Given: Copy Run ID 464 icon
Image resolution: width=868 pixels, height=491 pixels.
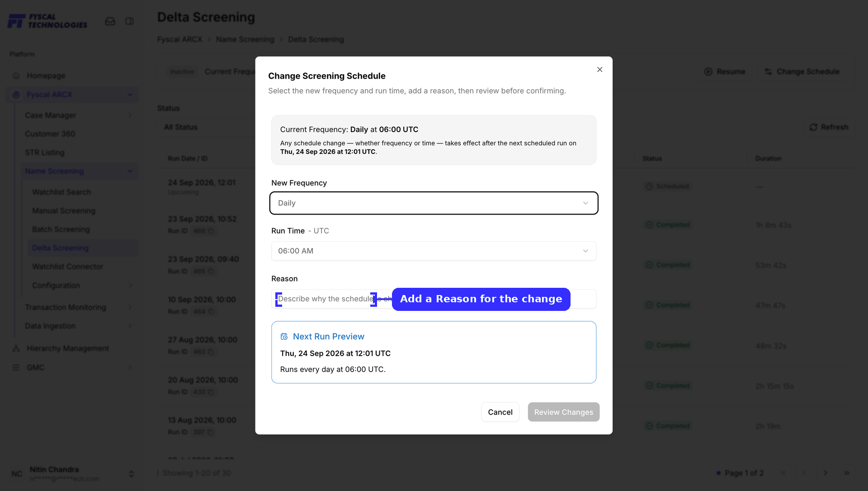Looking at the screenshot, I should point(211,312).
